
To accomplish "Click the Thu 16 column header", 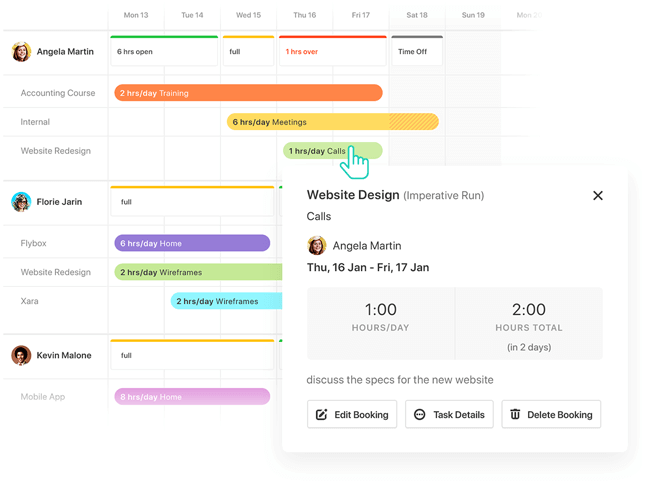I will (x=304, y=15).
